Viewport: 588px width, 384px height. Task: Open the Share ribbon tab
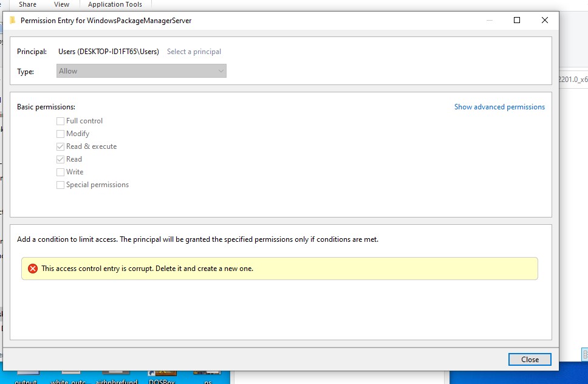(x=27, y=4)
